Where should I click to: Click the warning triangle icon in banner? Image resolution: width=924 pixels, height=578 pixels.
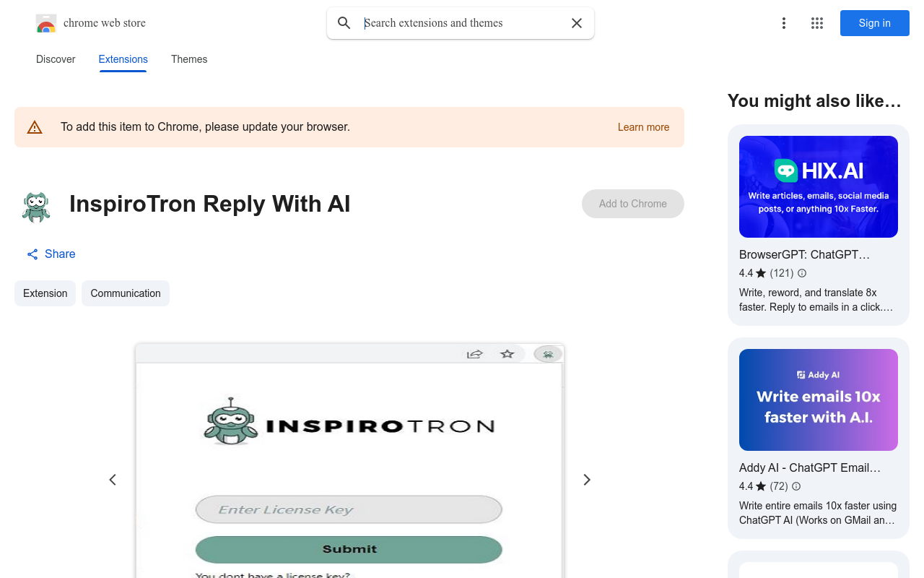tap(35, 127)
